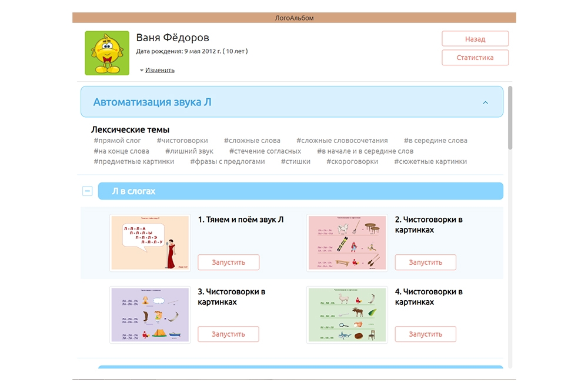The width and height of the screenshot is (588, 392).
Task: Choose the '#скороговорки' tag
Action: 352,161
